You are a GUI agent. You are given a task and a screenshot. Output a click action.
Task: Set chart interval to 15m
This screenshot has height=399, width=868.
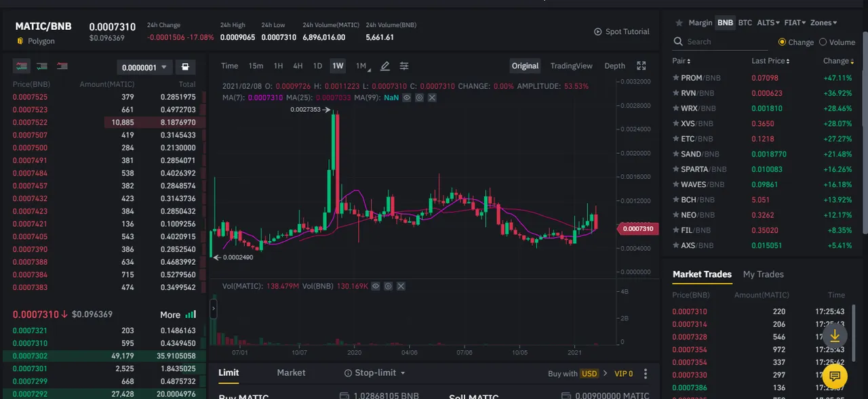(256, 66)
